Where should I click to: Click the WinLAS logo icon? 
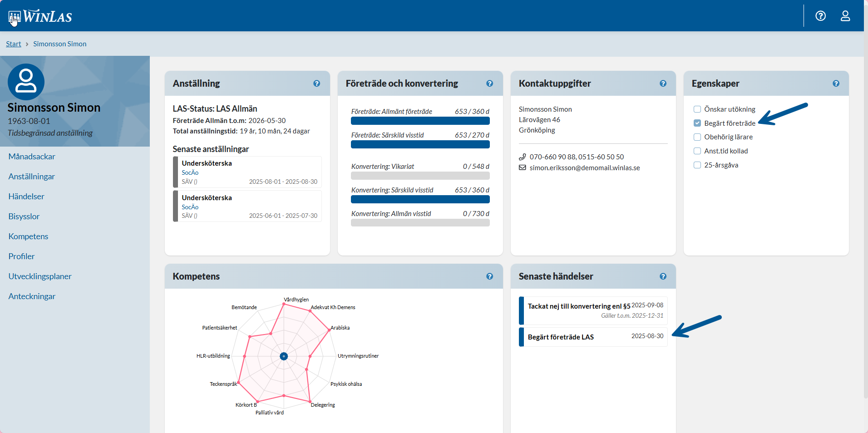(15, 17)
